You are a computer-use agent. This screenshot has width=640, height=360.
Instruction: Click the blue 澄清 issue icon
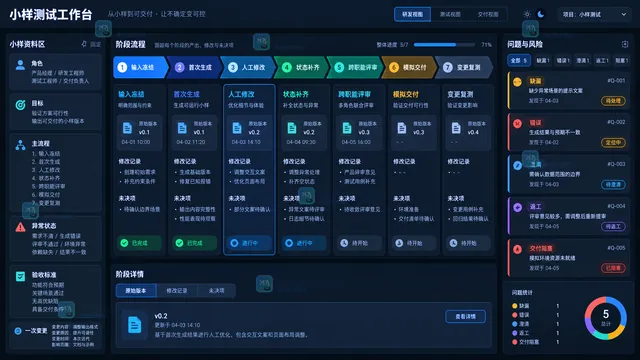coord(517,165)
